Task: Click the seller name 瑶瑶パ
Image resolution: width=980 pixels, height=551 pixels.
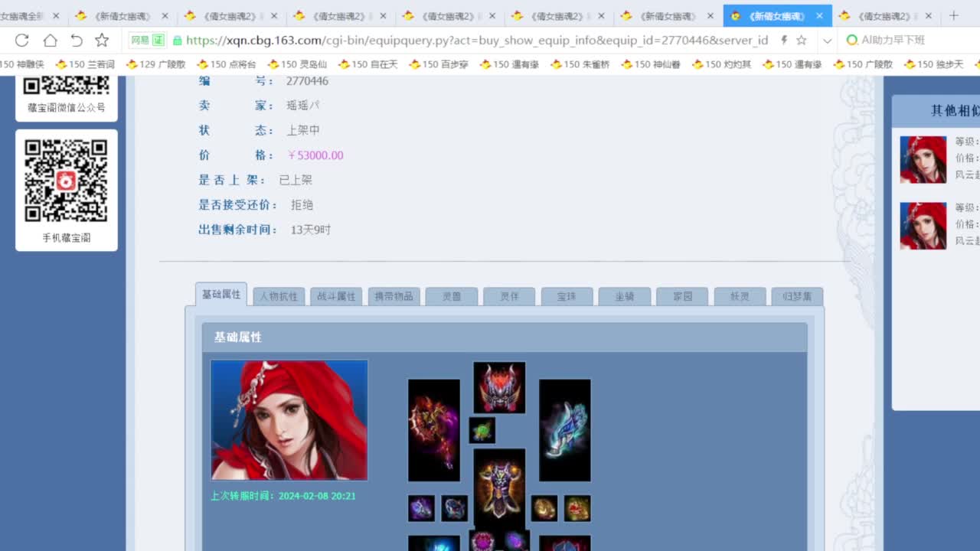Action: [303, 106]
